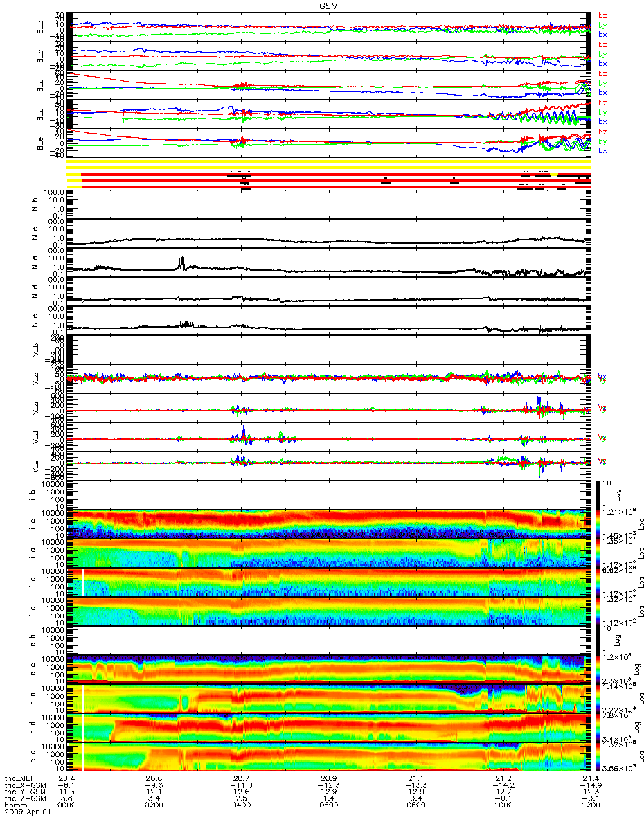Click inside the empty i_b panel
The height and width of the screenshot is (831, 644).
coord(329,495)
